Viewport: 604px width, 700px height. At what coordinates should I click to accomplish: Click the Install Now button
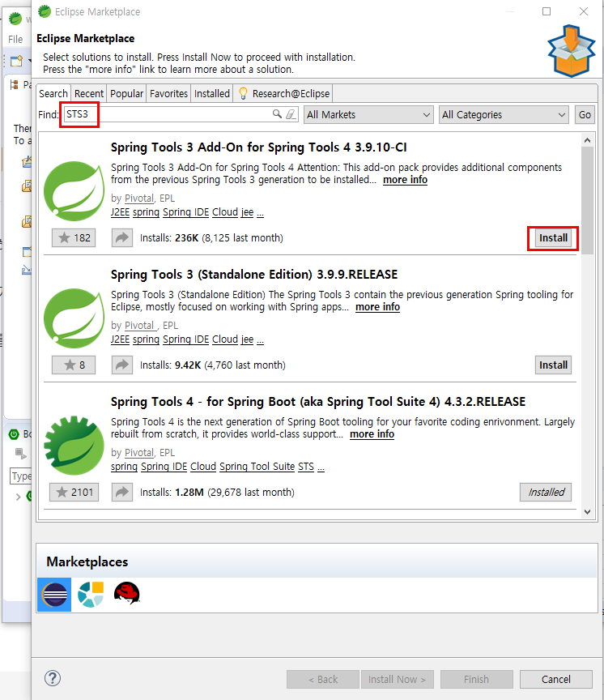point(397,679)
